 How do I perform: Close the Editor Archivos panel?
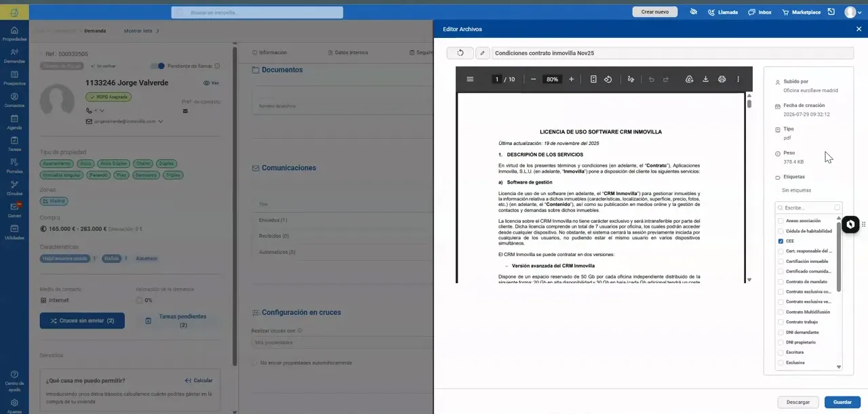[859, 29]
